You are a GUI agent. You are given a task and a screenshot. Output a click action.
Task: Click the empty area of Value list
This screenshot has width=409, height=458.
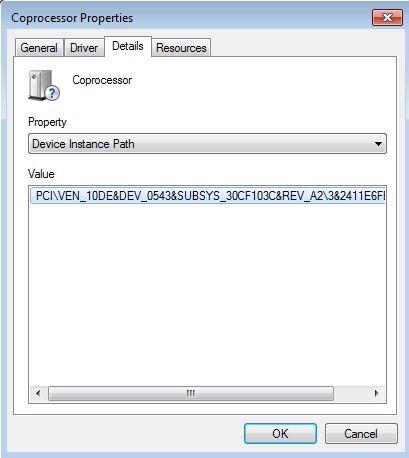pyautogui.click(x=207, y=293)
